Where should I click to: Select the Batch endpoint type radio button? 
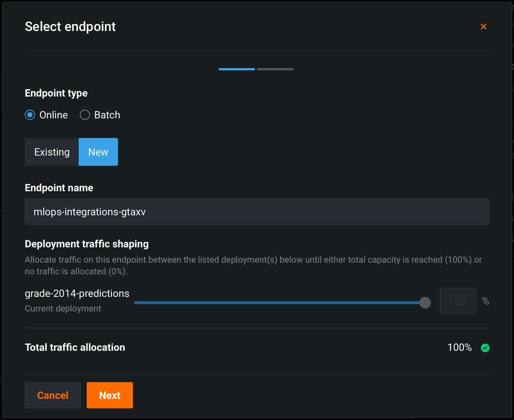[85, 115]
